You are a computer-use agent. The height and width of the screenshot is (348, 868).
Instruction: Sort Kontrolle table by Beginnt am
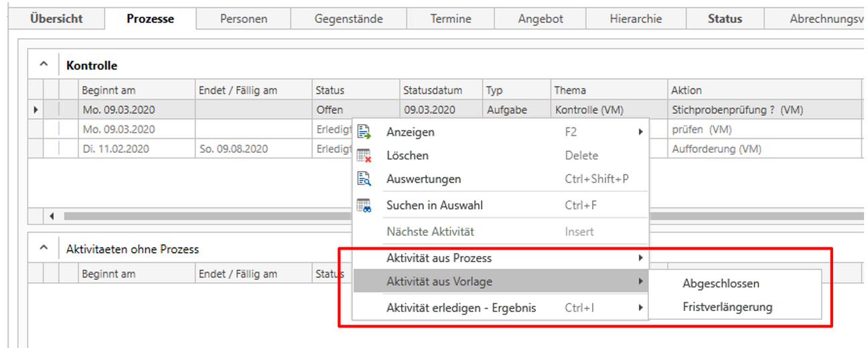coord(137,91)
